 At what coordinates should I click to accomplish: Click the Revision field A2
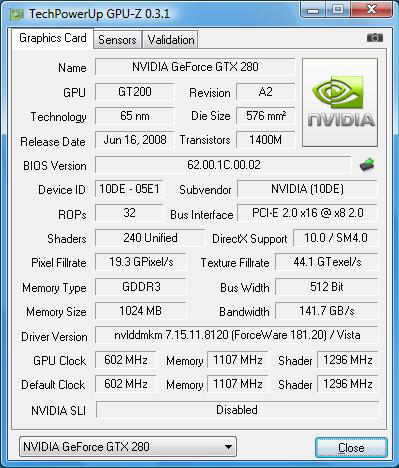266,92
